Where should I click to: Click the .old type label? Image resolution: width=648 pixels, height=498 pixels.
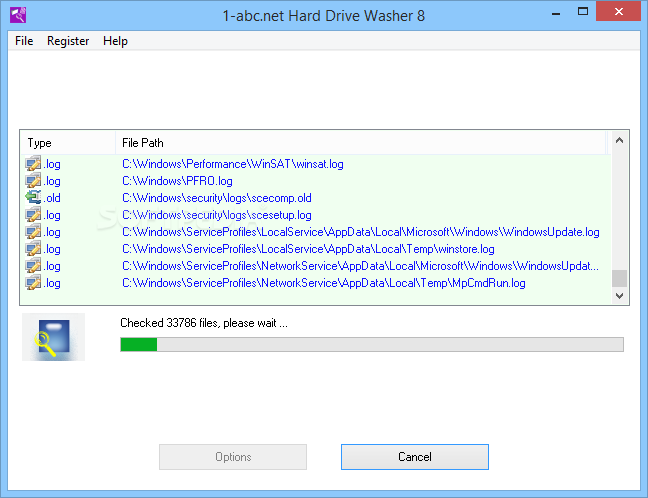(x=52, y=198)
